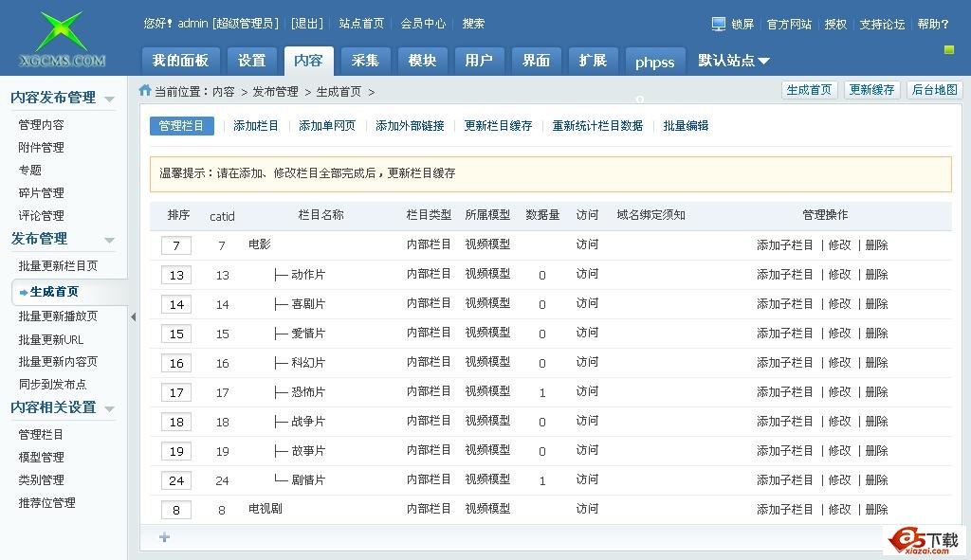Collapse sidebar using the left arrow handle
Viewport: 971px width, 560px height.
click(133, 316)
